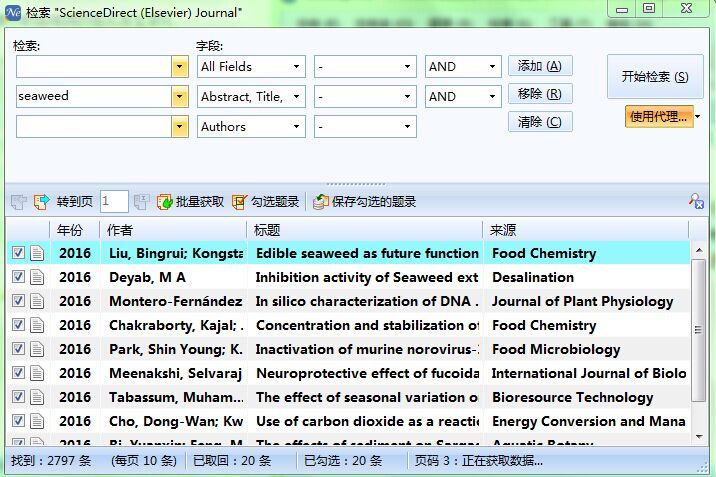
Task: Open history arrow of the seaweed search box
Action: (x=180, y=97)
